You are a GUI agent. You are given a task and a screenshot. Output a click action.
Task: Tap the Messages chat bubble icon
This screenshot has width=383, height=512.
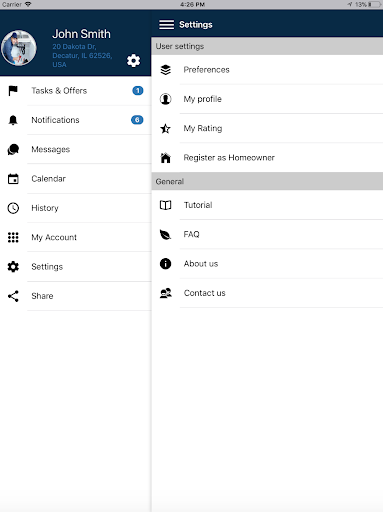pyautogui.click(x=13, y=149)
